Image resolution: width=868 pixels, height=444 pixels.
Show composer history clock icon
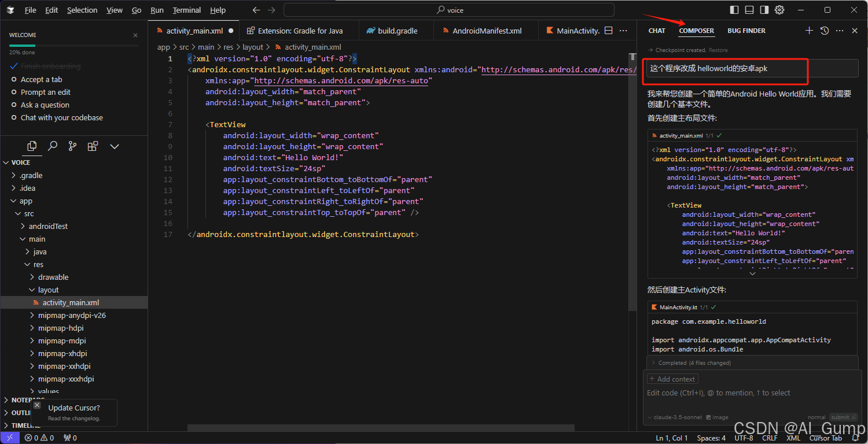[x=825, y=31]
